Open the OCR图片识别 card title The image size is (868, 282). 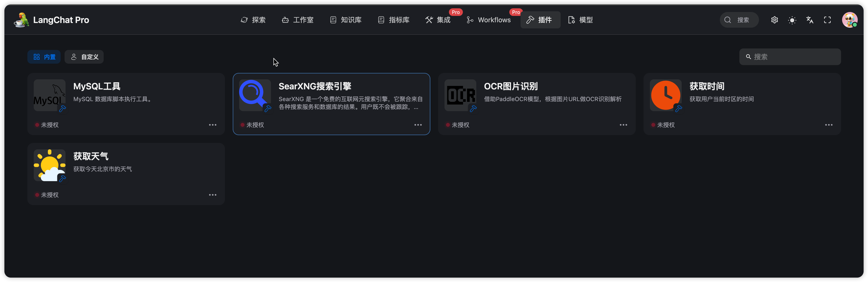(x=511, y=86)
